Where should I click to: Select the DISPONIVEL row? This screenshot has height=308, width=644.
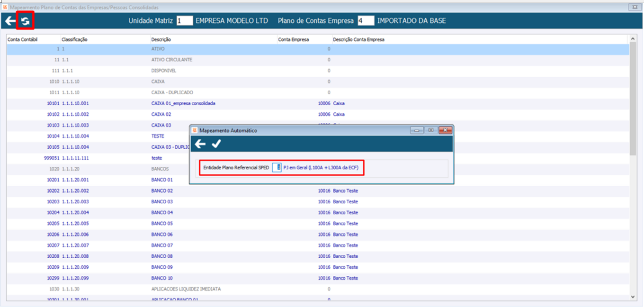click(x=318, y=71)
